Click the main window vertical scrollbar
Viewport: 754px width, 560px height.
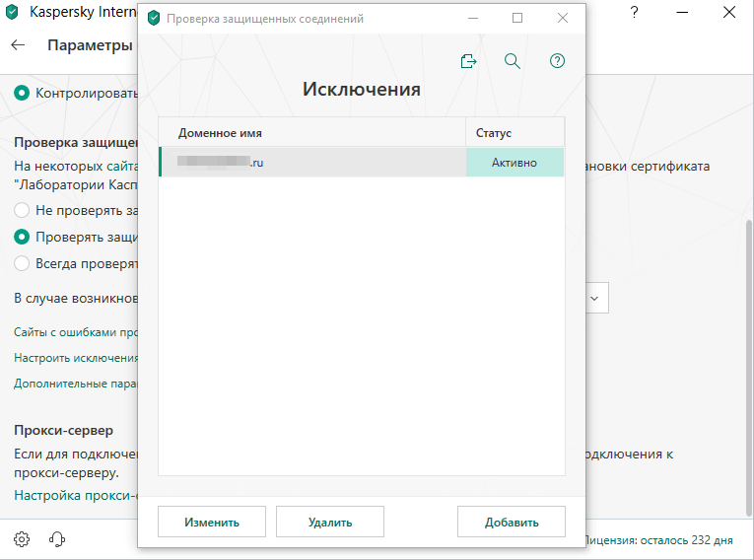coord(749,368)
